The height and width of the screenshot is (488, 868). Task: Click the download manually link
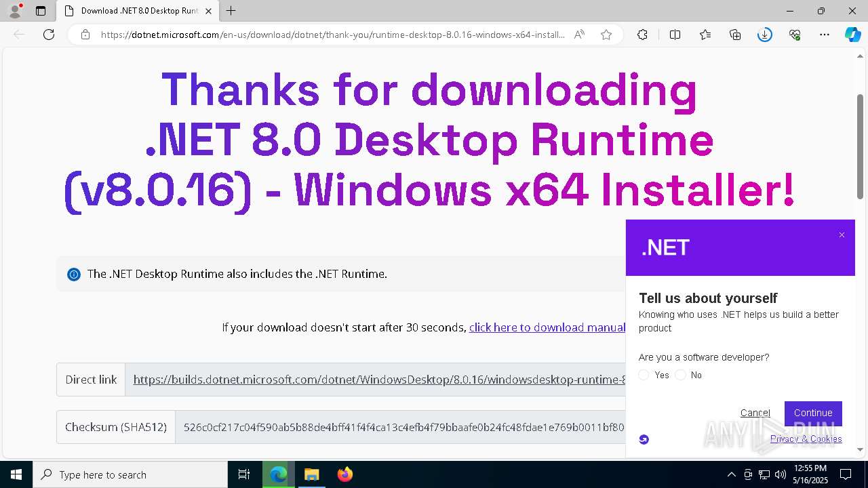coord(547,327)
